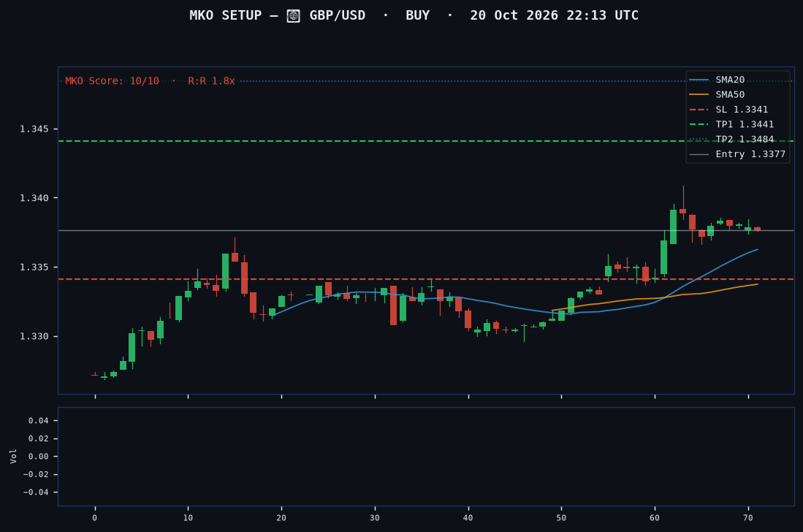Image resolution: width=803 pixels, height=532 pixels.
Task: Click the 0.02 volume axis label
Action: click(39, 438)
